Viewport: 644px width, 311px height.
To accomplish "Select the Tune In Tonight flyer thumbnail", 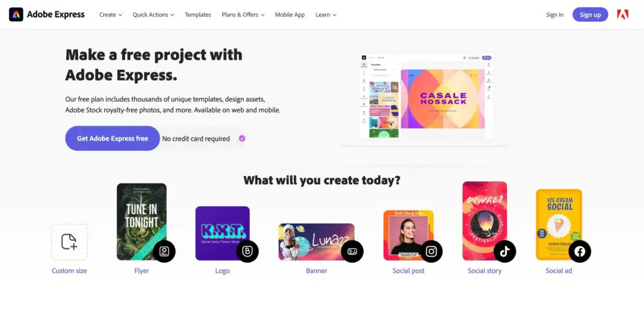I will point(142,222).
